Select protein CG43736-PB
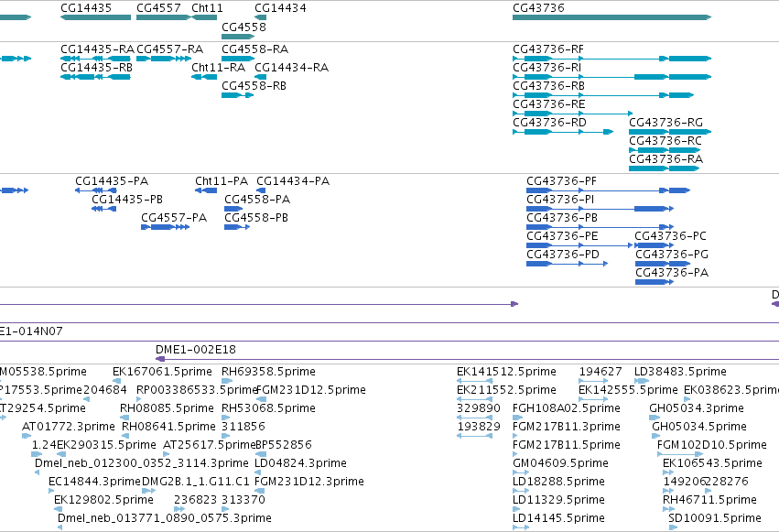779x532 pixels. [600, 227]
